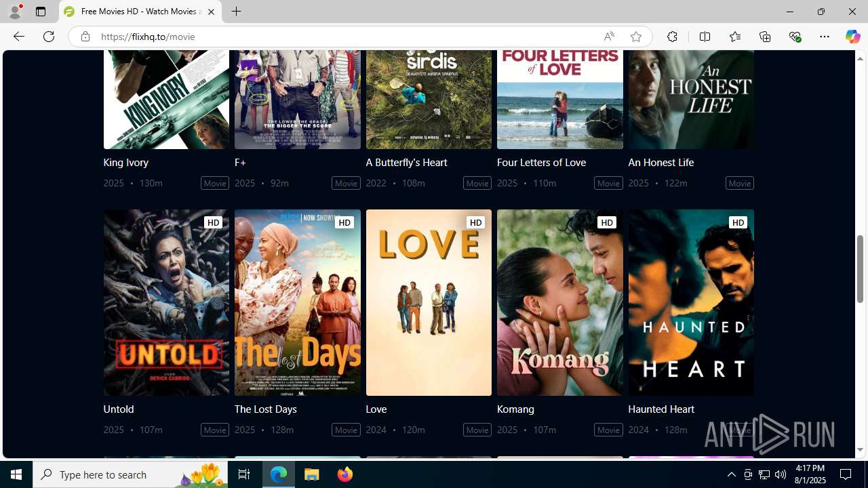Click Movie tag under The Lost Days
868x488 pixels.
coord(346,430)
